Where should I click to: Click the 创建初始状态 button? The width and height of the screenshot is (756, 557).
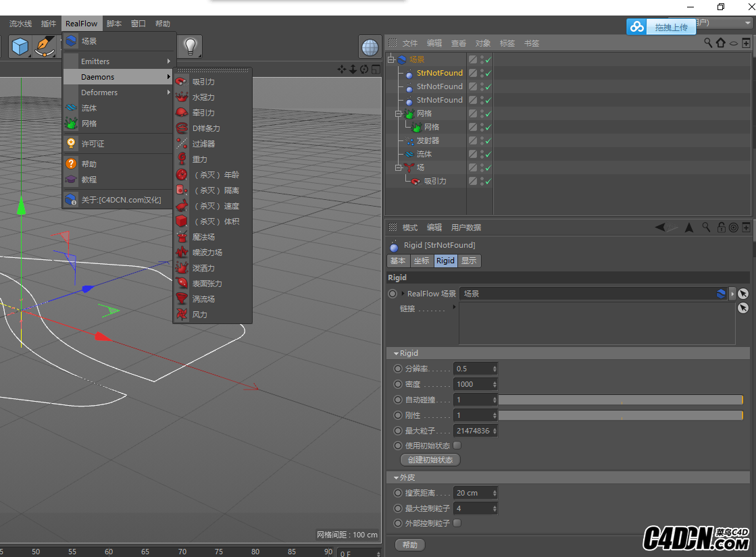pyautogui.click(x=430, y=460)
